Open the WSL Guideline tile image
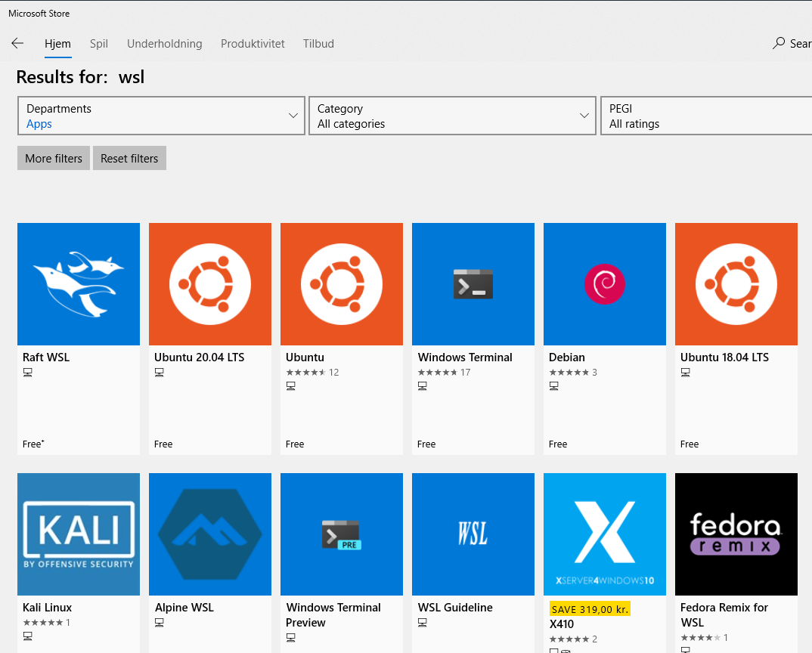This screenshot has width=812, height=653. click(x=473, y=534)
